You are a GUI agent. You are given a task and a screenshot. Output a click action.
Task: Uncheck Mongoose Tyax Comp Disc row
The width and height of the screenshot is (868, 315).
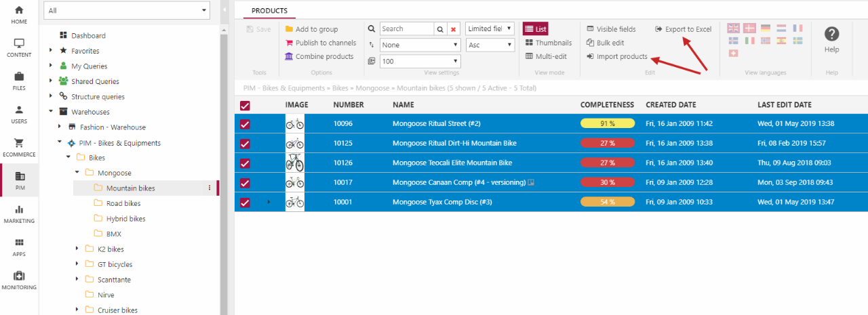(x=245, y=202)
